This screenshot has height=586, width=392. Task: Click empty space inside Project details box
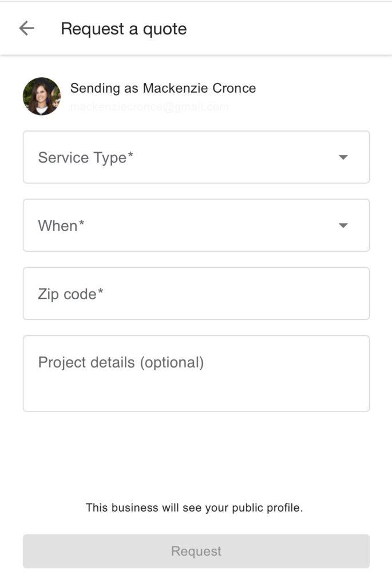(258, 392)
